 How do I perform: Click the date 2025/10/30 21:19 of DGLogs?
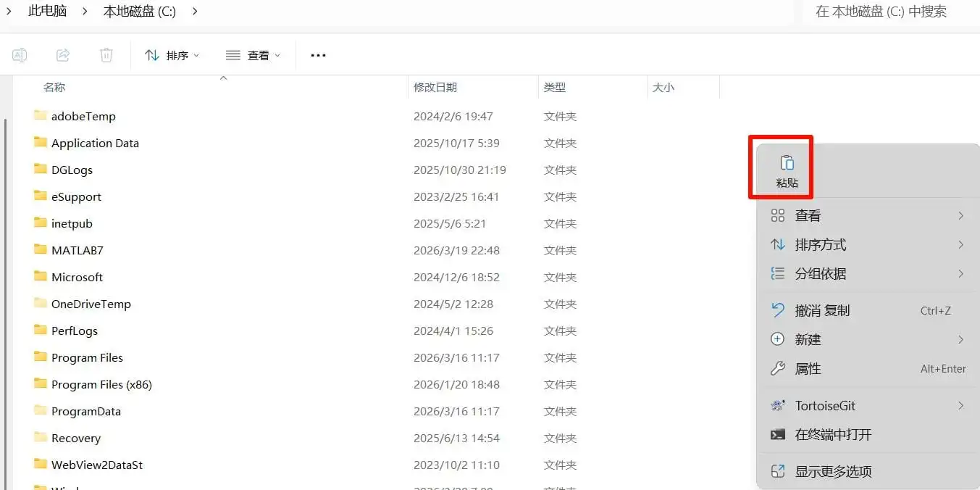click(460, 170)
